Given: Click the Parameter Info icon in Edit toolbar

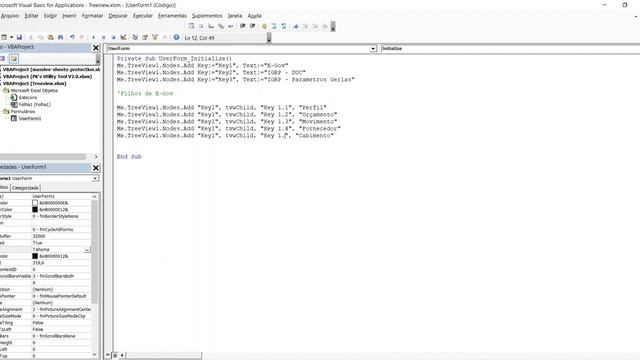Looking at the screenshot, I should [221, 26].
